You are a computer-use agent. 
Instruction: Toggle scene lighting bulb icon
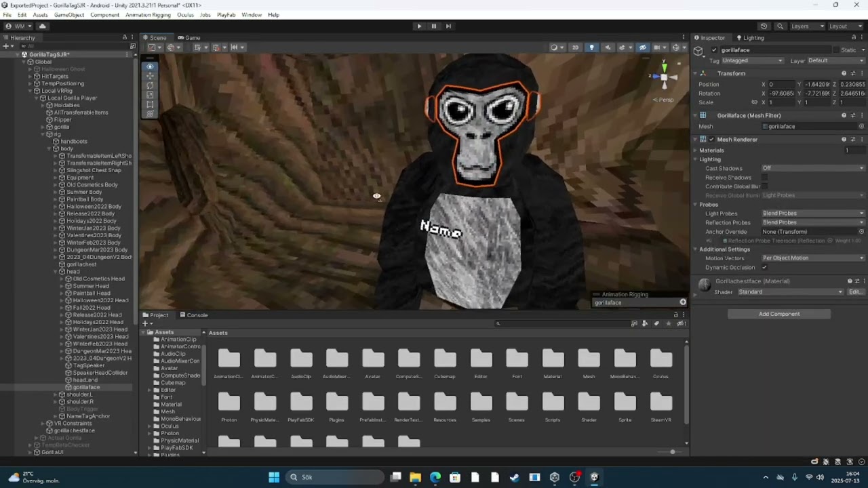(591, 47)
